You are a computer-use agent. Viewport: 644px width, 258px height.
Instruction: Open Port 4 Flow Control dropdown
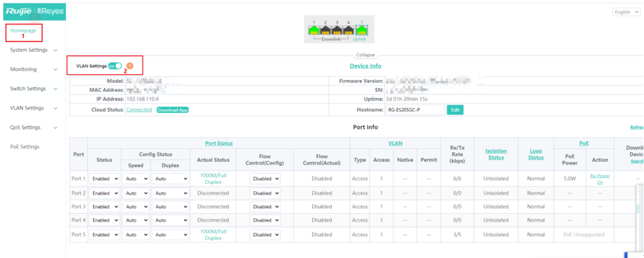pyautogui.click(x=265, y=220)
